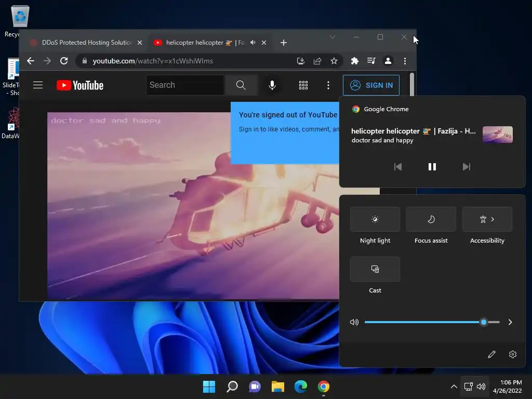532x399 pixels.
Task: Click the youtube.com address bar URL
Action: (x=153, y=61)
